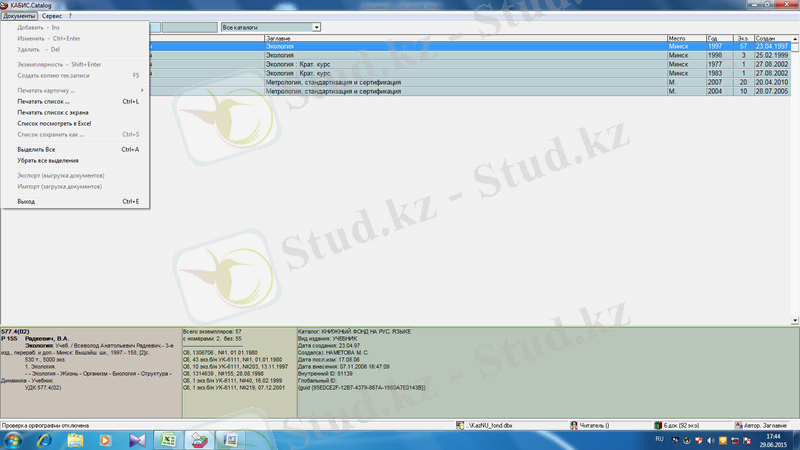800x450 pixels.
Task: Click Каталог: КНИЖНЫЙ ФОНД НА РУС. ЯЗЫКЕ line
Action: tap(355, 332)
